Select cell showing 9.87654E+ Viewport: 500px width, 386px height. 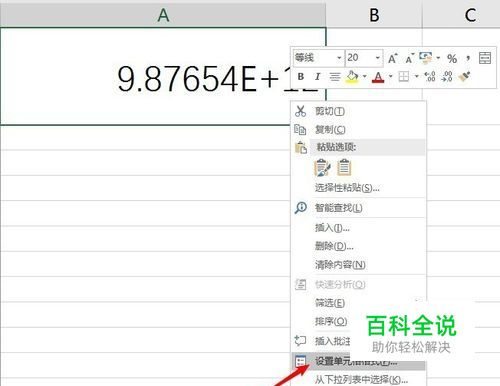pyautogui.click(x=163, y=76)
